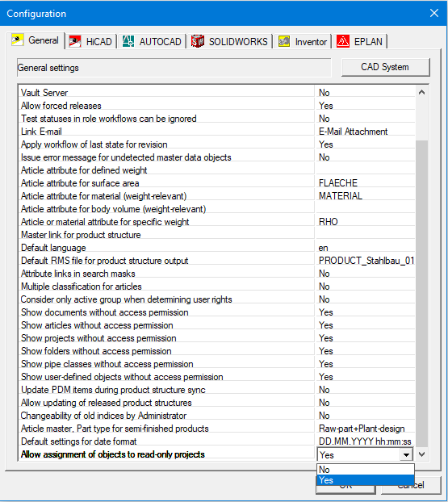Click the RHO value
Screen dimensions: 448x502
click(x=329, y=222)
